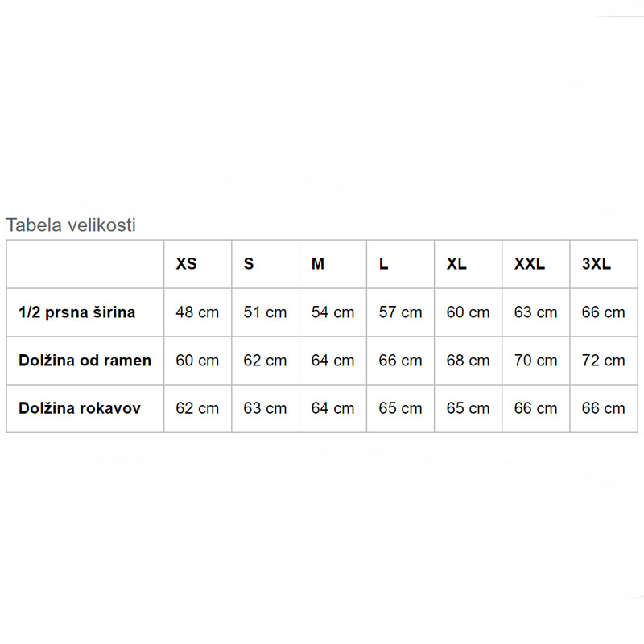Select the 54 cm cell for size M
This screenshot has height=644, width=644.
[332, 312]
